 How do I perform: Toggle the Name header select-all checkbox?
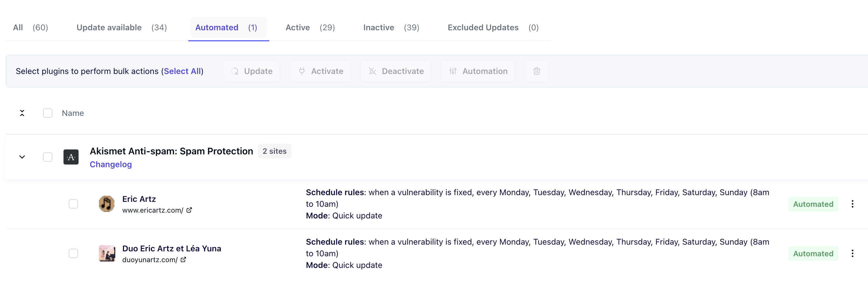48,113
